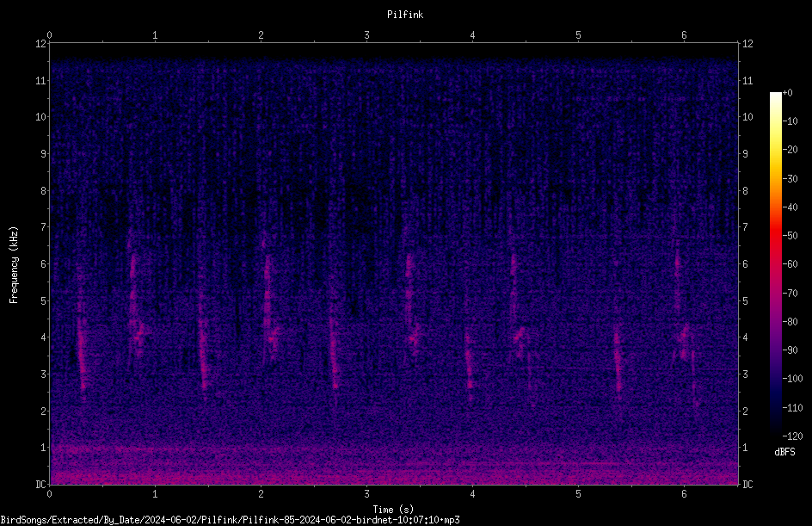Click the -60 label on the dBFS scale
The image size is (812, 526).
(790, 264)
